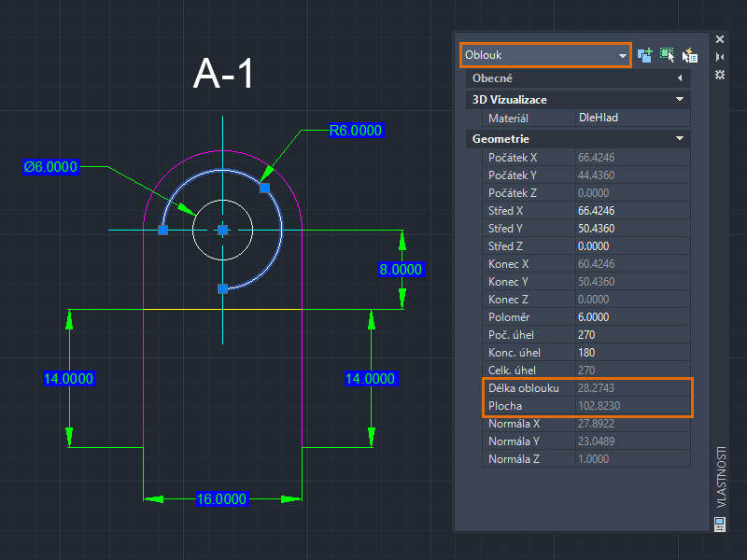This screenshot has width=747, height=560.
Task: Edit the Střed Y value 50.4360
Action: tap(633, 228)
